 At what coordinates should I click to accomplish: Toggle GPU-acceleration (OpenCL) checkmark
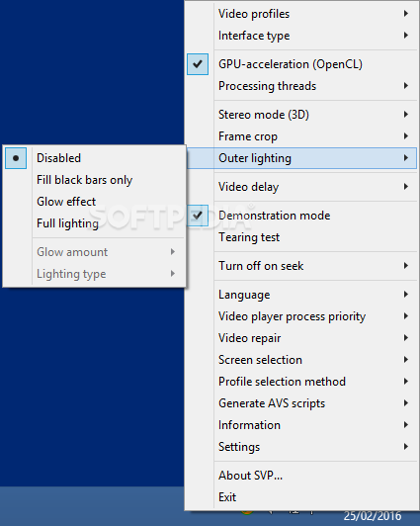[x=198, y=64]
